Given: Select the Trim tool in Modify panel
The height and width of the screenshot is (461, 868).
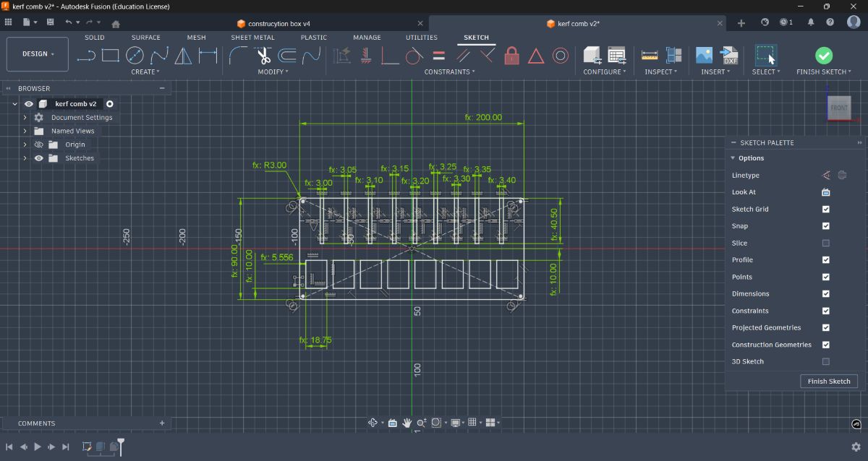Looking at the screenshot, I should pos(262,56).
